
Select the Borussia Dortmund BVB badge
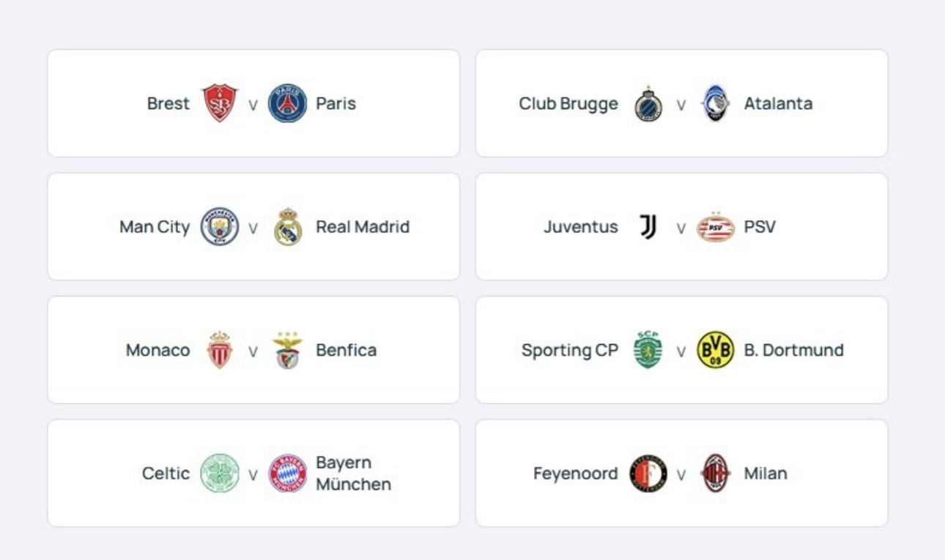tap(715, 350)
